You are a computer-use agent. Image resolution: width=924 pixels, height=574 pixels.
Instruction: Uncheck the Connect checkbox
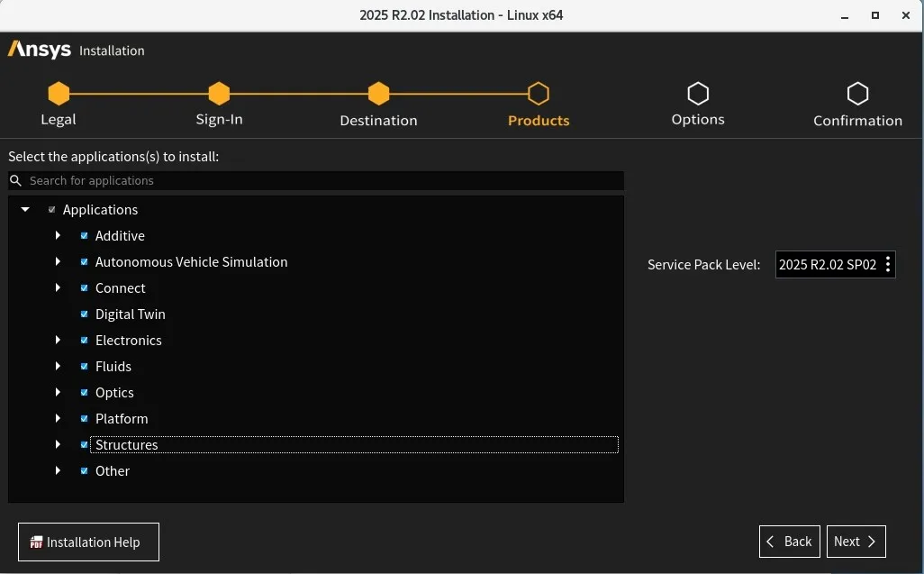click(x=85, y=288)
